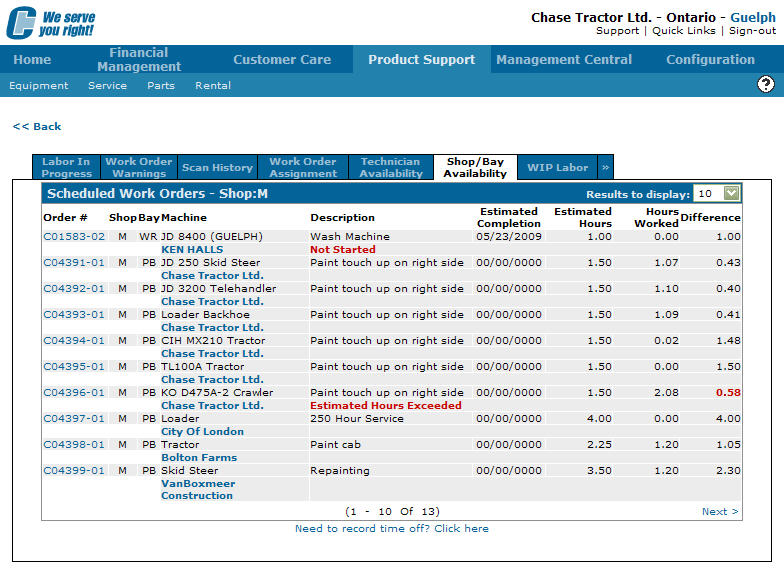Expand more tabs with double-arrow icon
The width and height of the screenshot is (784, 568).
pos(605,168)
